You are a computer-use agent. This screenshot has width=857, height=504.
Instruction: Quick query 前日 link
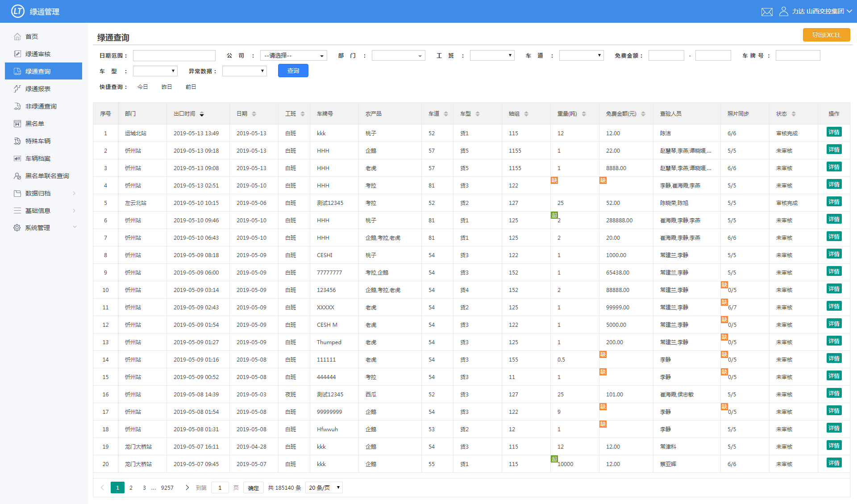[191, 87]
